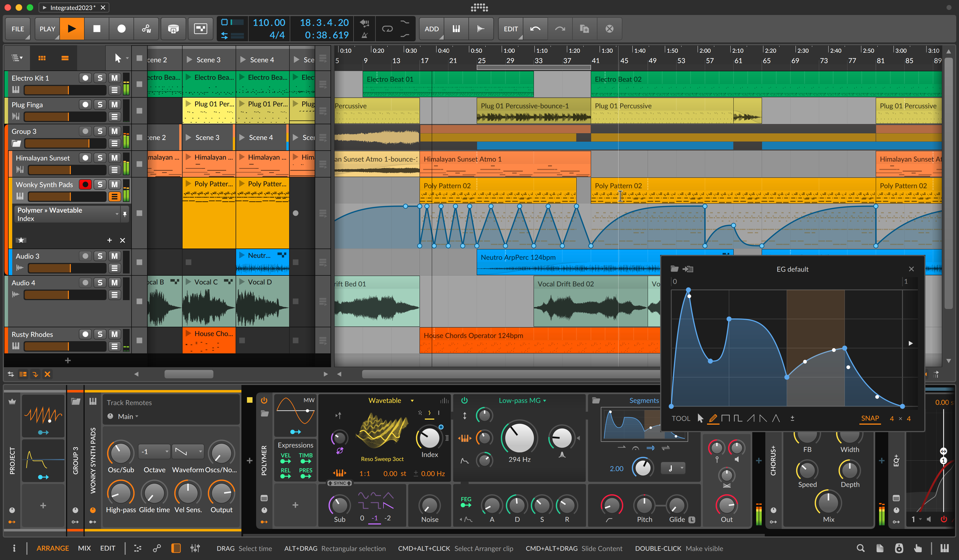959x560 pixels.
Task: Click the loop/cycle playback icon
Action: tap(386, 28)
